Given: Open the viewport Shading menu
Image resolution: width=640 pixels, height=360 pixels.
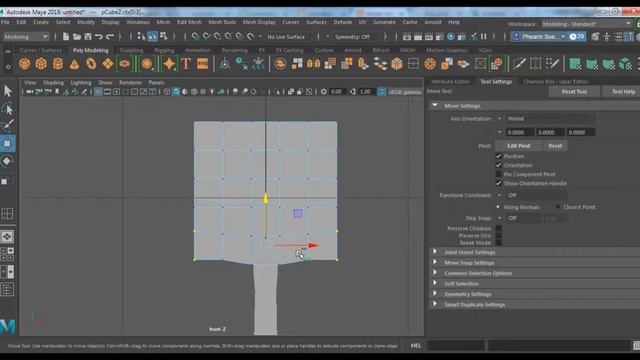Looking at the screenshot, I should 53,82.
